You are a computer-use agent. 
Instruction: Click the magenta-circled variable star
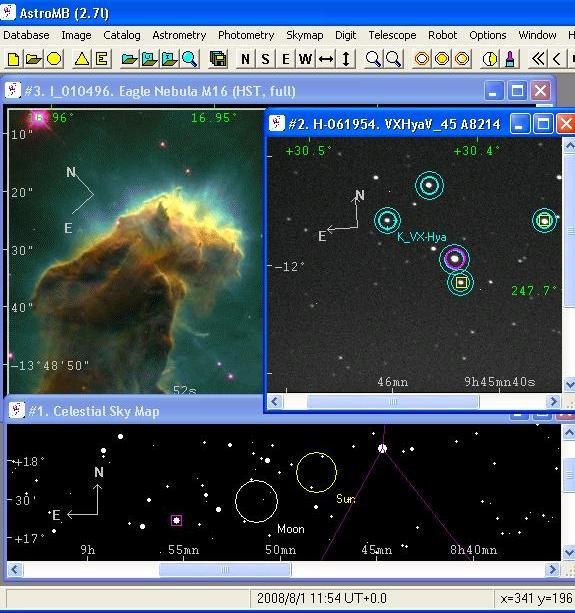(x=454, y=258)
